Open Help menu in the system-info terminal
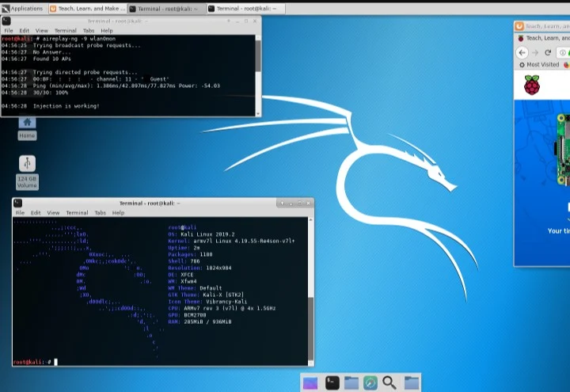570x392 pixels. (x=118, y=213)
